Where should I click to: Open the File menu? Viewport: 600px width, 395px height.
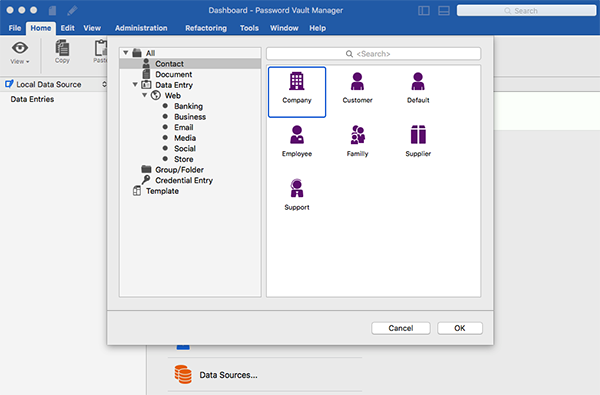15,28
